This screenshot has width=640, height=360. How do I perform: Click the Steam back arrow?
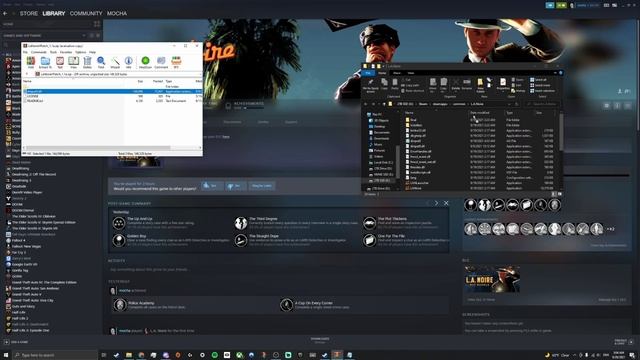tap(5, 13)
